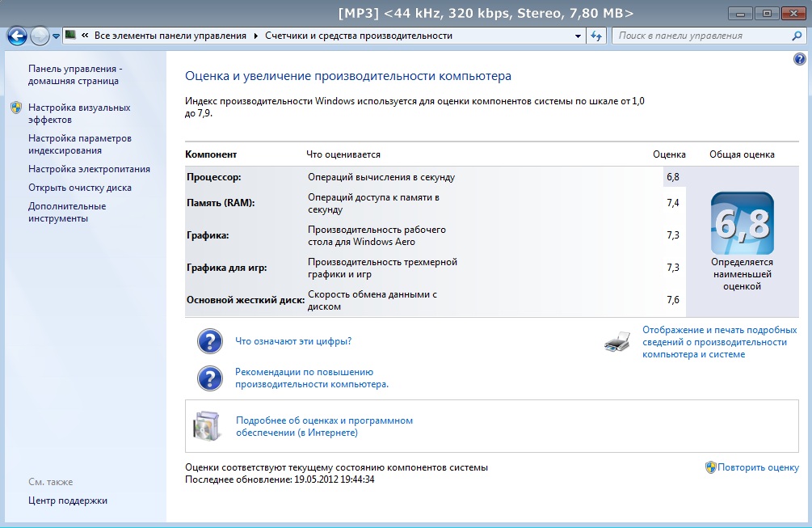Click 'Операций вычисления в секунду' description
The image size is (812, 528).
pos(381,177)
